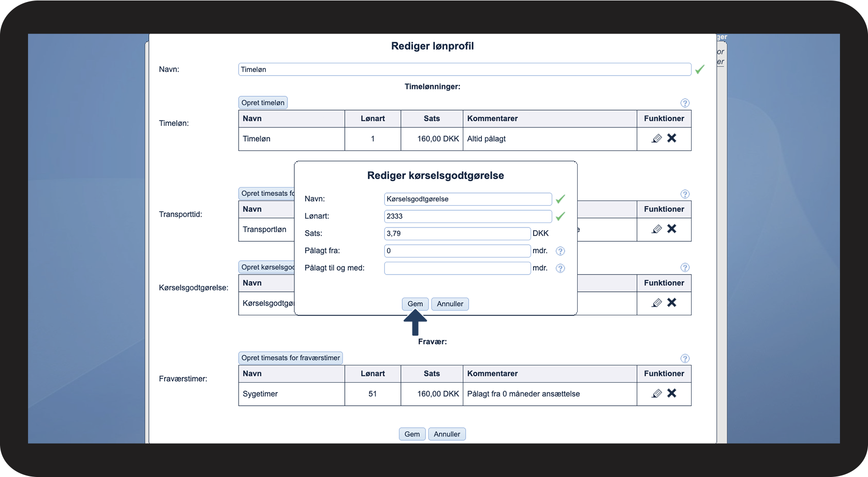Click Annuller in the kørselsgodtgørelse dialog
Viewport: 868px width, 477px height.
coord(450,304)
